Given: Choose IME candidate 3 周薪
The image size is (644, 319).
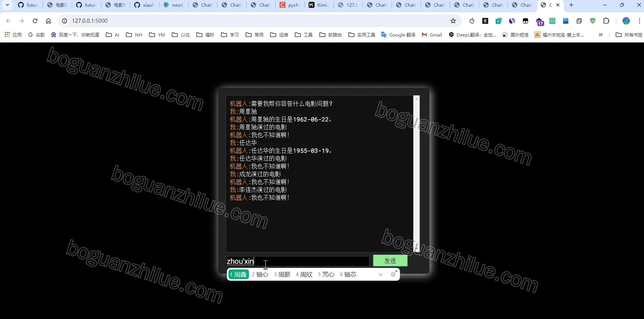Looking at the screenshot, I should (282, 274).
